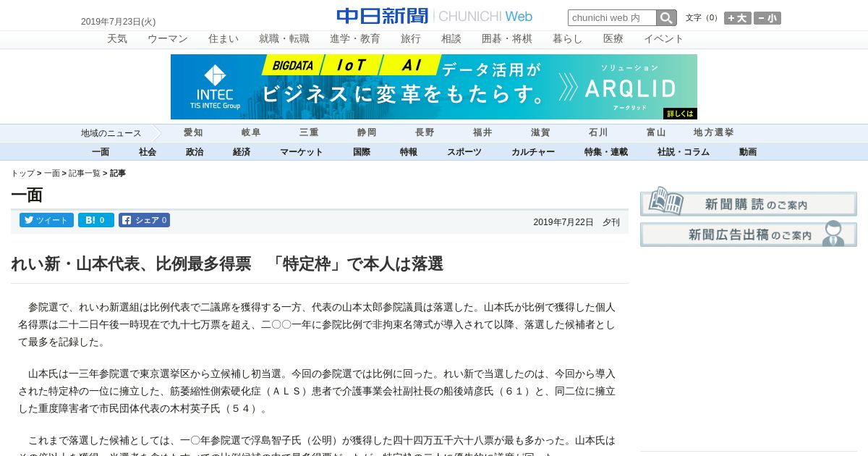Go to 政治 section

pos(195,152)
